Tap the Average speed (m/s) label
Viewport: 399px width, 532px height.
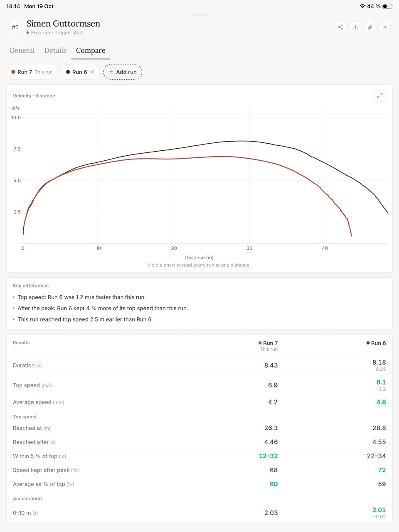[x=39, y=402]
